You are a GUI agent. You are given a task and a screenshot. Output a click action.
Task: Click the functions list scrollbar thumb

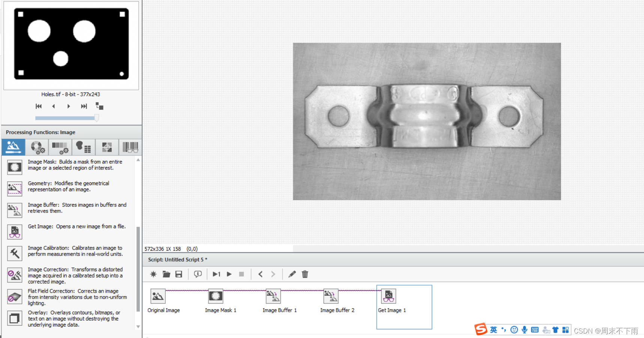tap(138, 269)
